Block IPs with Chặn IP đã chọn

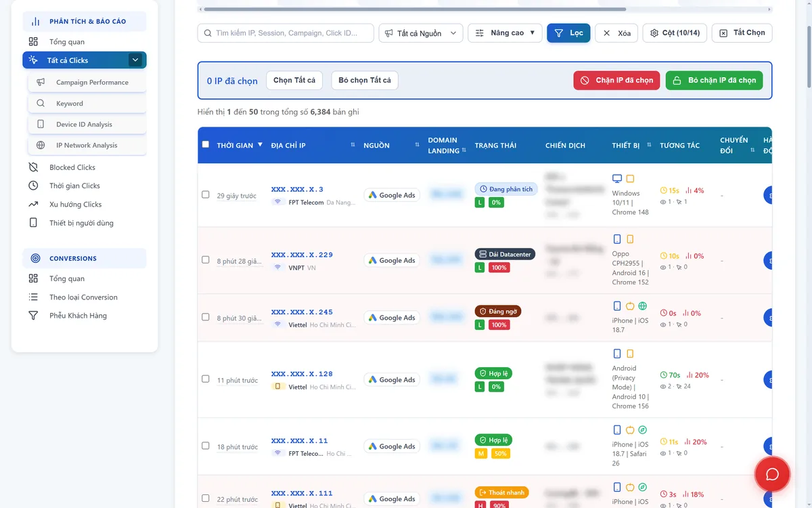click(616, 81)
